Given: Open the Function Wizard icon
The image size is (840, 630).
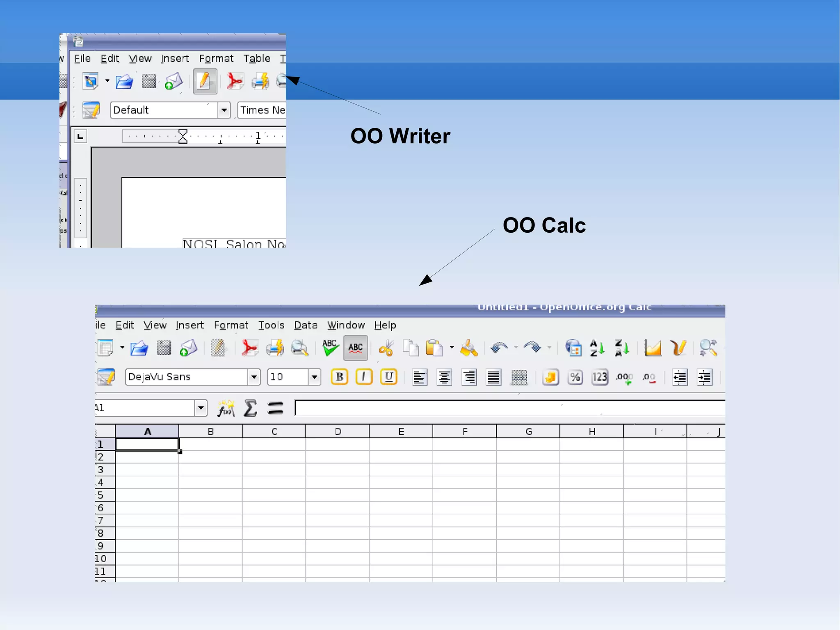Looking at the screenshot, I should point(226,408).
